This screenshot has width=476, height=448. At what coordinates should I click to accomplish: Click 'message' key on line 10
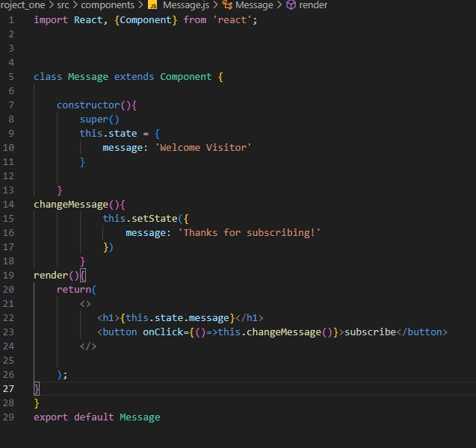(123, 148)
